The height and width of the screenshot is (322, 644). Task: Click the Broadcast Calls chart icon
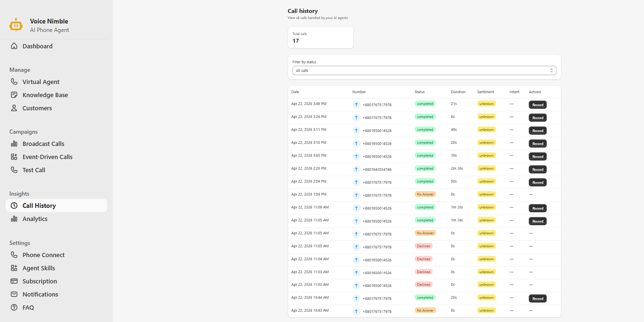[x=14, y=144]
